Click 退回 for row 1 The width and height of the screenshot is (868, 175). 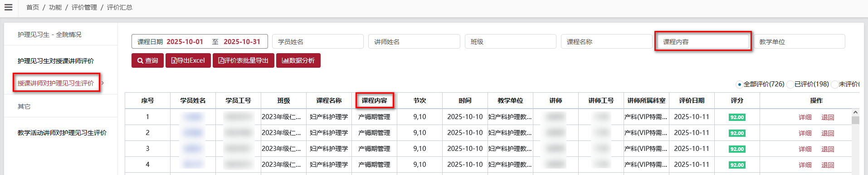tap(828, 117)
